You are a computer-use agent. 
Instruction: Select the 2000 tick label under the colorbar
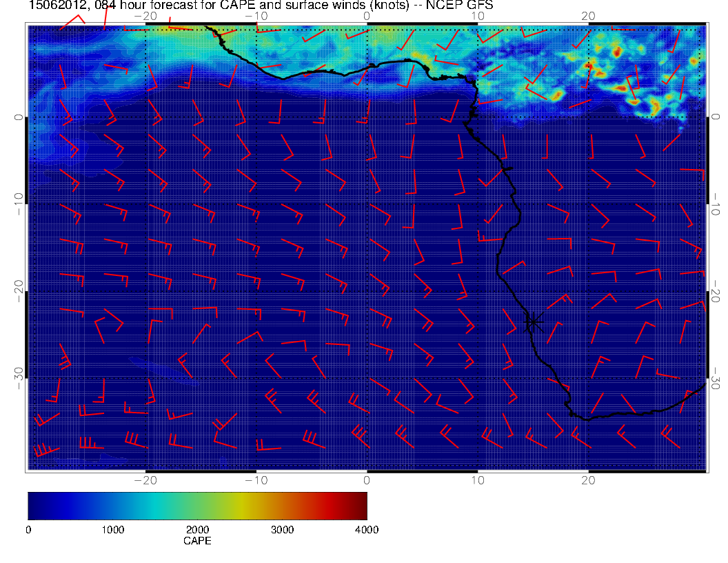(x=197, y=529)
